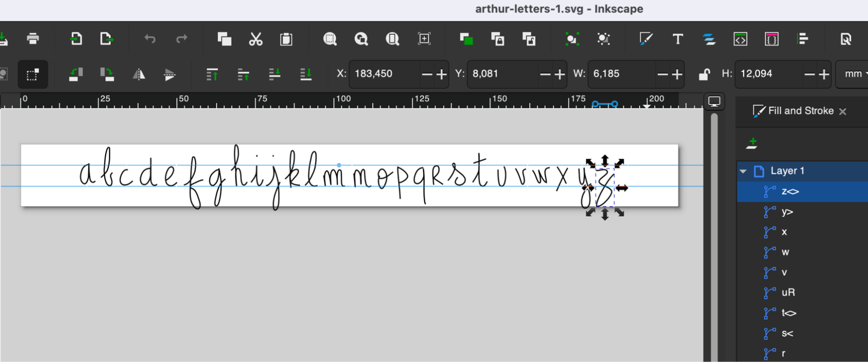Select the Fill and Stroke tab
Screen dimensions: 868x362
(794, 111)
